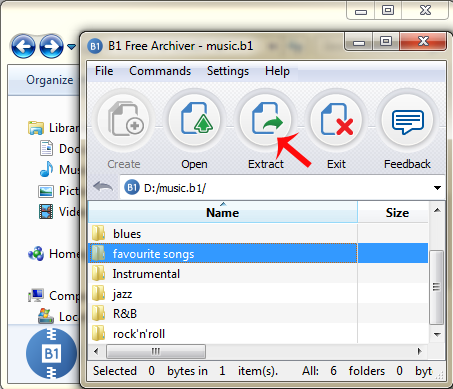Click the Exit toolbar icon
The image size is (453, 389).
point(336,120)
